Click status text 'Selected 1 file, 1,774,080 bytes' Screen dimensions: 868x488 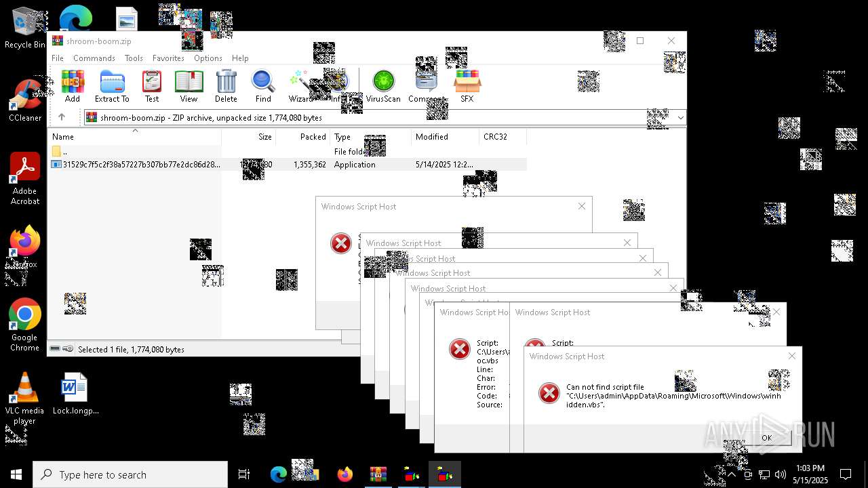(x=131, y=350)
